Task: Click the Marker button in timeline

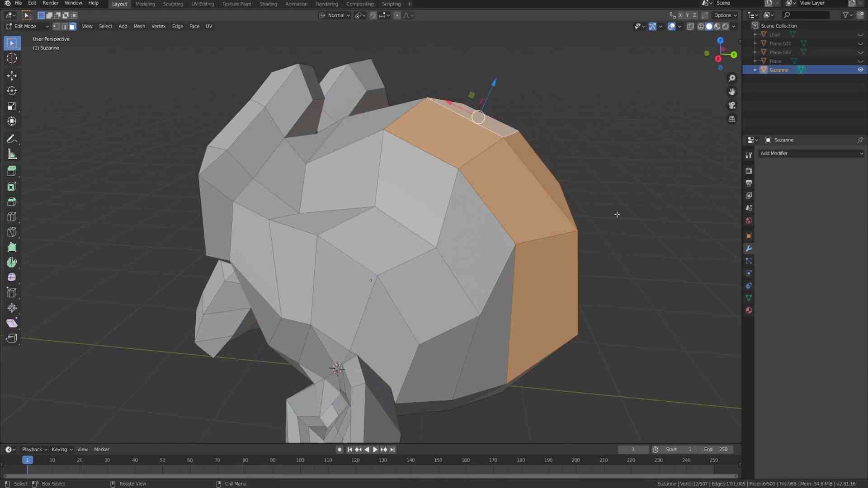Action: (102, 450)
